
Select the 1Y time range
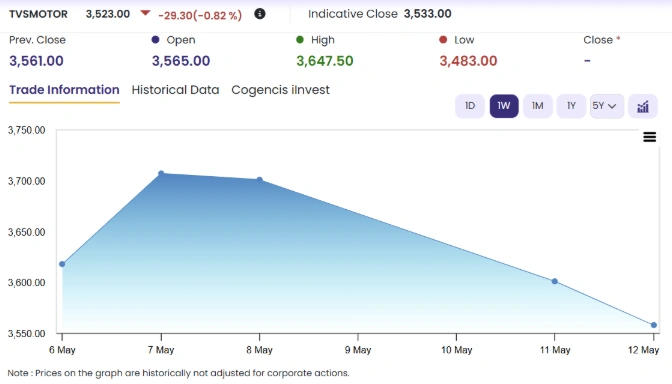[x=571, y=106]
